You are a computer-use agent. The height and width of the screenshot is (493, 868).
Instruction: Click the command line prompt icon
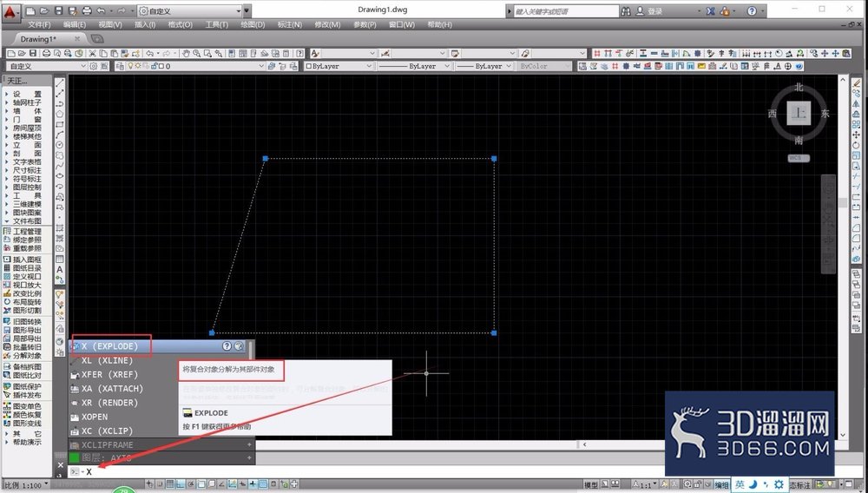[x=75, y=472]
